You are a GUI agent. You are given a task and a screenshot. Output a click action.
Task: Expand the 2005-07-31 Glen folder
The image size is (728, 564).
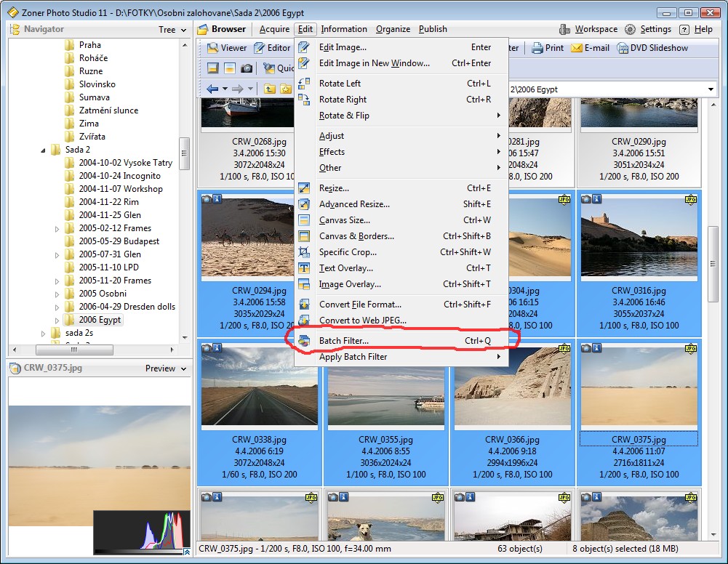coord(57,254)
